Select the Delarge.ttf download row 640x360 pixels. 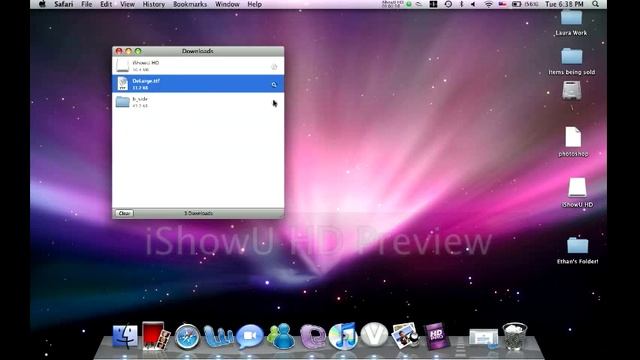coord(198,83)
